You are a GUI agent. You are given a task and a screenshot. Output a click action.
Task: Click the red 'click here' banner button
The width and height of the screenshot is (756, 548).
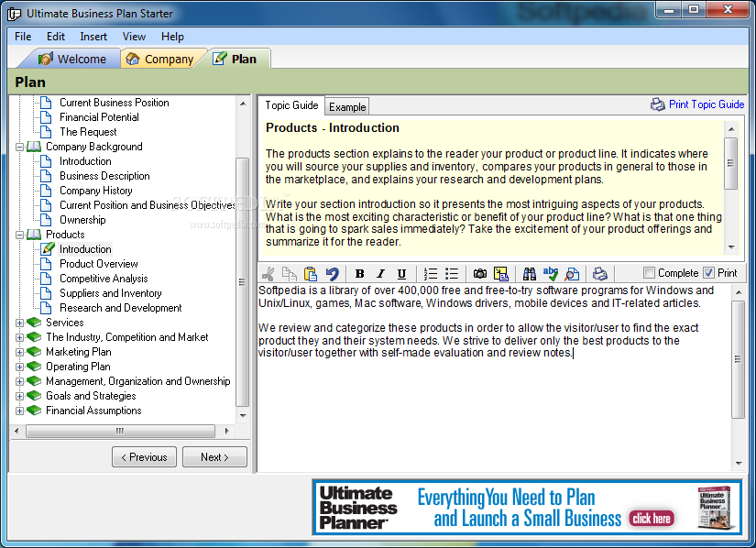tap(652, 518)
